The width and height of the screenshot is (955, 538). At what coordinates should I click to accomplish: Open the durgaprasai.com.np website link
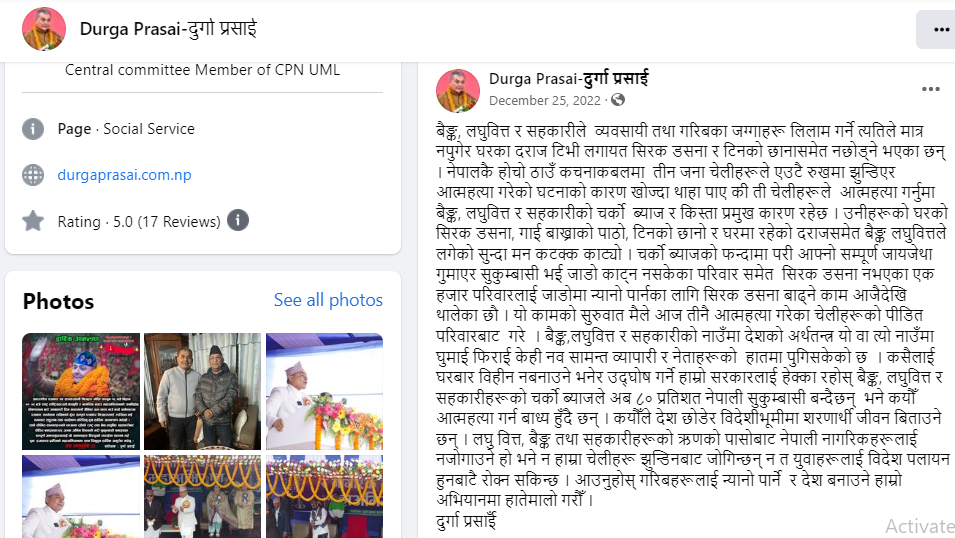coord(124,175)
